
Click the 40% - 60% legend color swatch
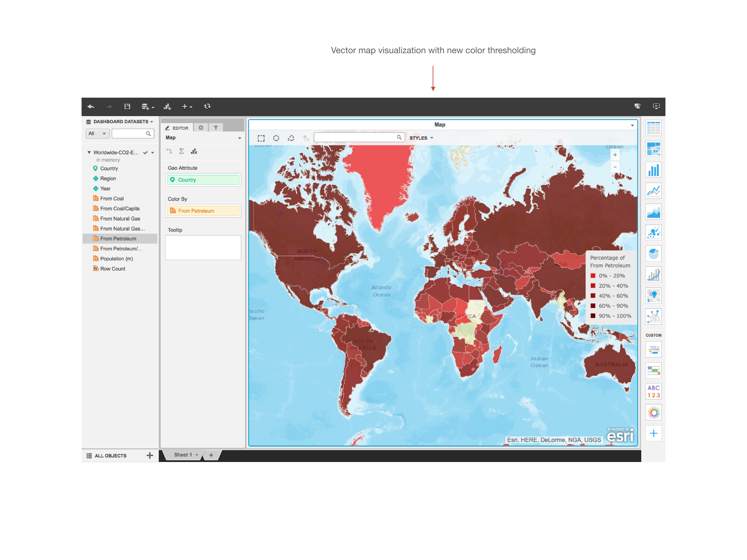(593, 296)
